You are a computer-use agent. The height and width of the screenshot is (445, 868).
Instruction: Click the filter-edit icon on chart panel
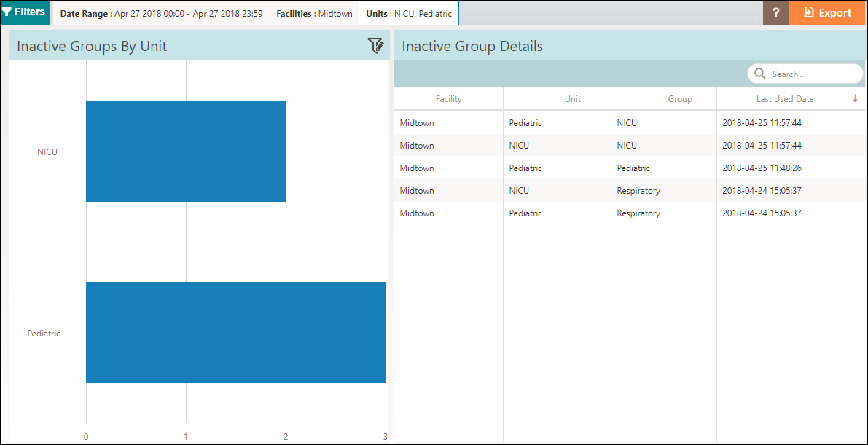point(376,46)
